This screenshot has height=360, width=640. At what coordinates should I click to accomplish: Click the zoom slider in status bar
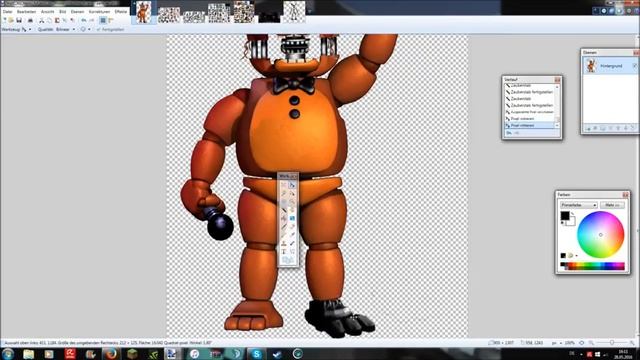click(612, 343)
